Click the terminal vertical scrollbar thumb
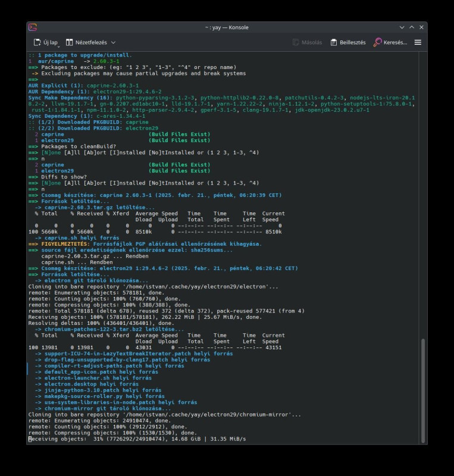 click(x=423, y=391)
